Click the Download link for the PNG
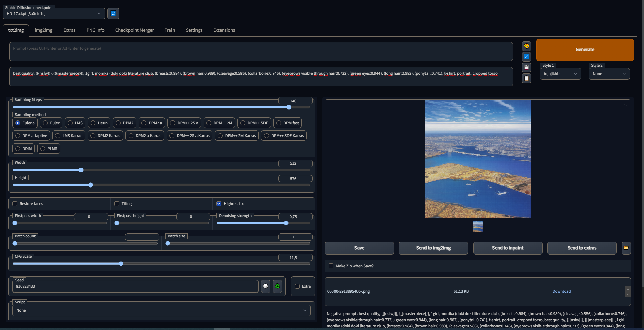This screenshot has width=644, height=330. point(561,291)
